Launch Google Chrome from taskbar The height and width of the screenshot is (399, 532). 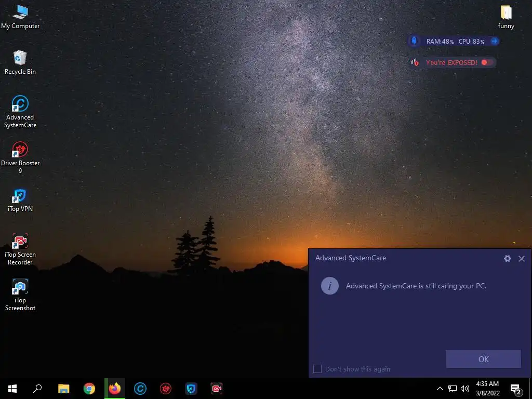pos(89,389)
